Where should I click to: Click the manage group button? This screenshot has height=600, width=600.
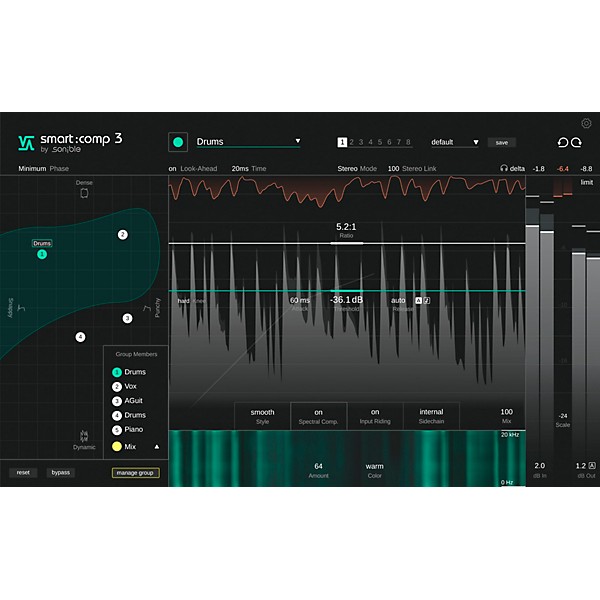(135, 473)
